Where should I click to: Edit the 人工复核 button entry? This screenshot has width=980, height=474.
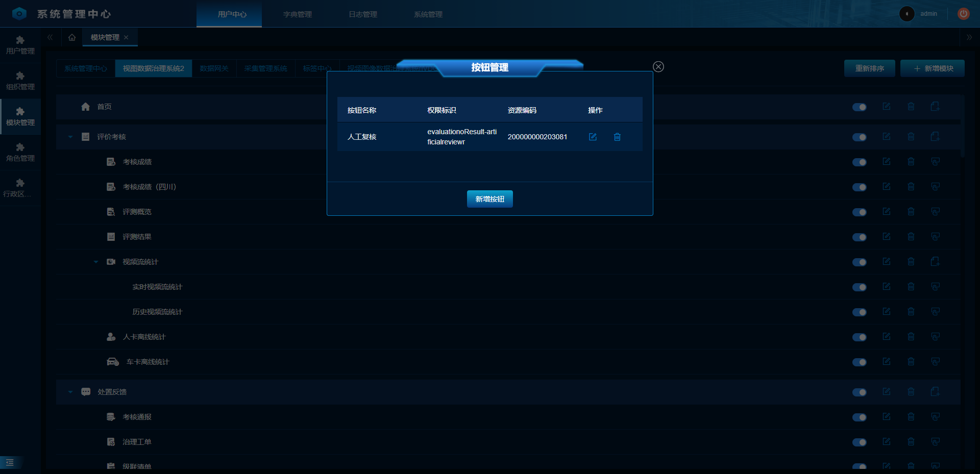[x=593, y=137]
